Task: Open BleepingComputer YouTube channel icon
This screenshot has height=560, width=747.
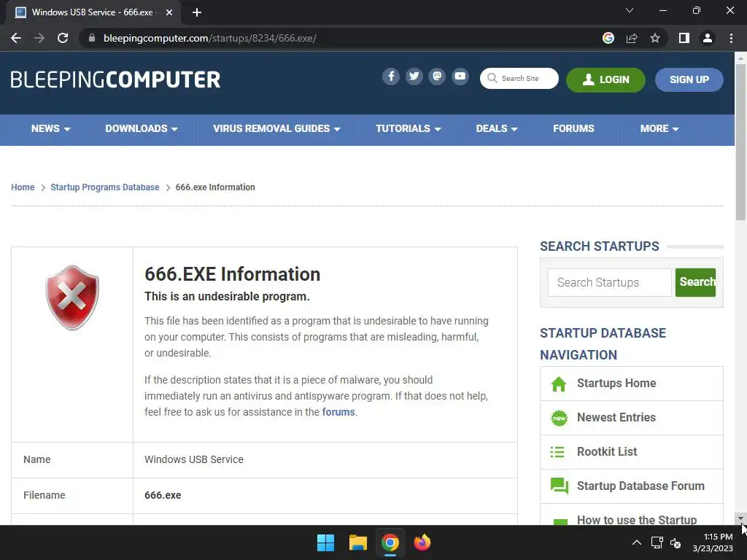Action: [460, 76]
